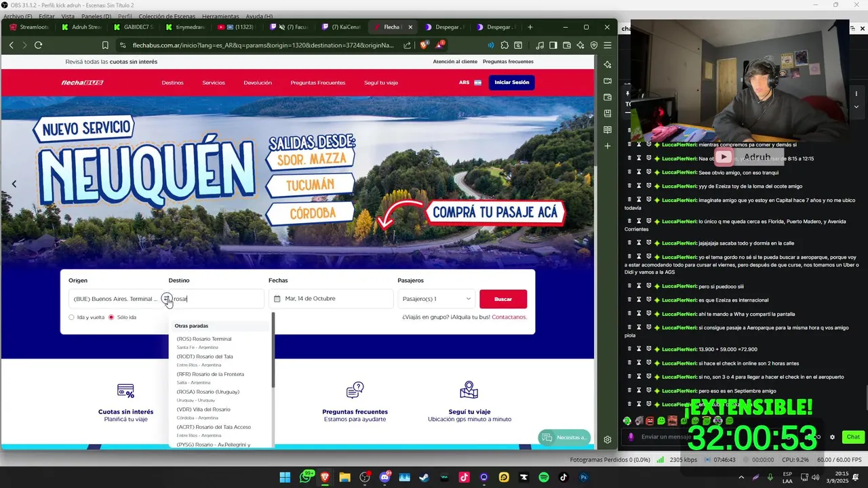Open sidebar settings gear at the bottom
868x488 pixels.
point(608,439)
